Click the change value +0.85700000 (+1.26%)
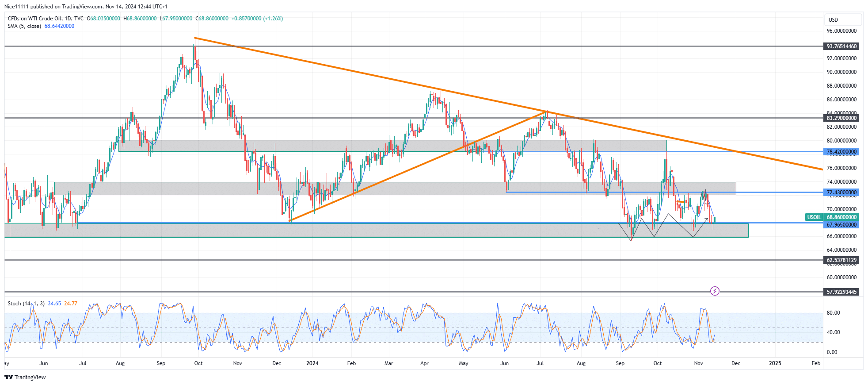This screenshot has width=868, height=385. (x=257, y=19)
